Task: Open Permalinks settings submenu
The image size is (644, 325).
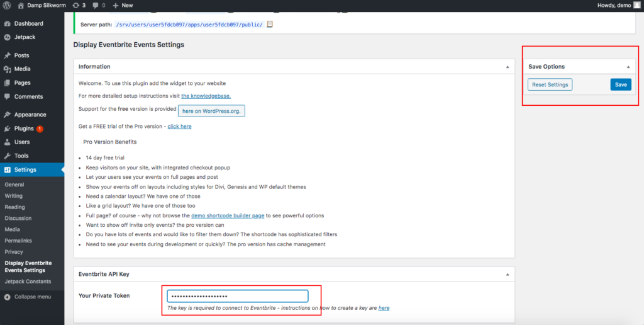Action: [x=18, y=240]
